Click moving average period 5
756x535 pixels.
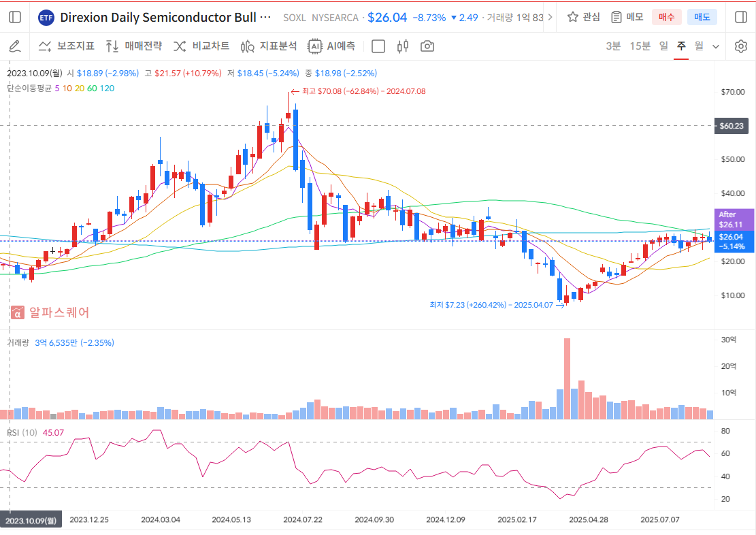tap(57, 88)
